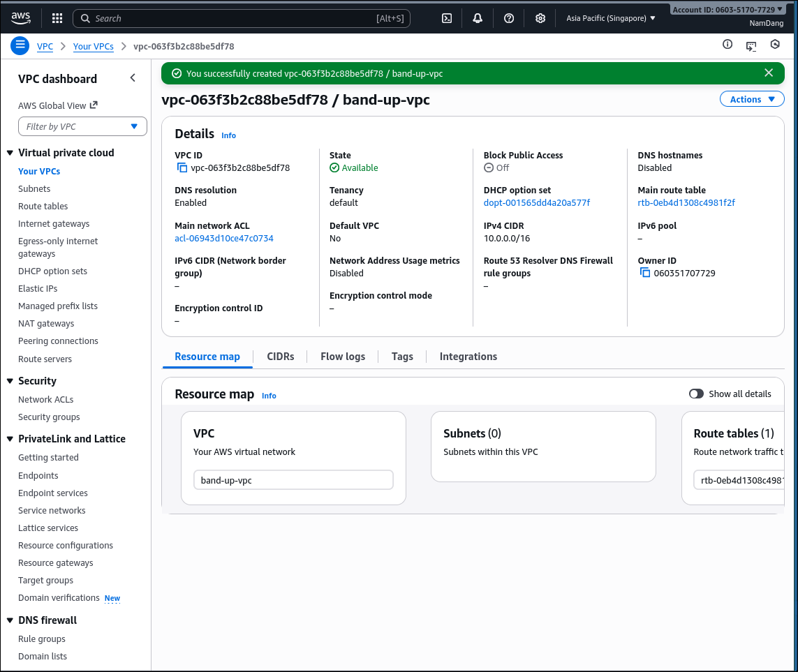Click the notifications bell icon
The image size is (798, 672).
478,19
